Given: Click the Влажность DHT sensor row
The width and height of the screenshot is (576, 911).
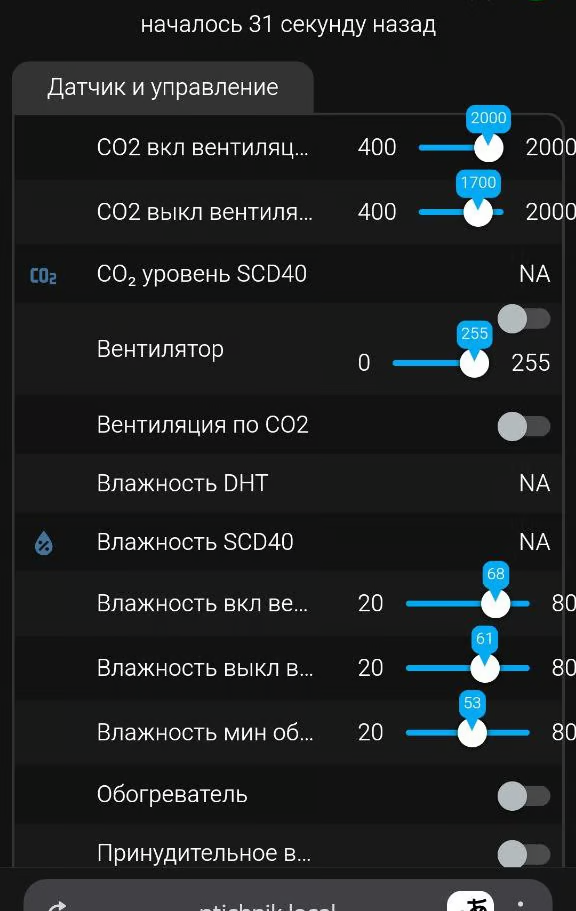Looking at the screenshot, I should click(x=288, y=483).
